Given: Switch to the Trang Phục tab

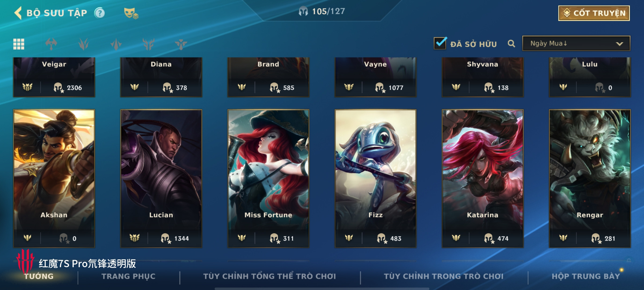Looking at the screenshot, I should click(128, 276).
